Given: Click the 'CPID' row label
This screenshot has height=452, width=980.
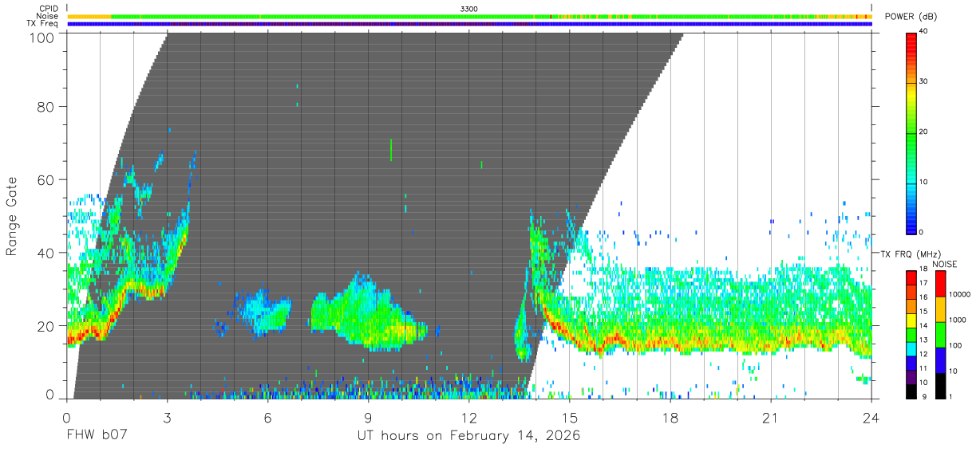Looking at the screenshot, I should [x=49, y=9].
